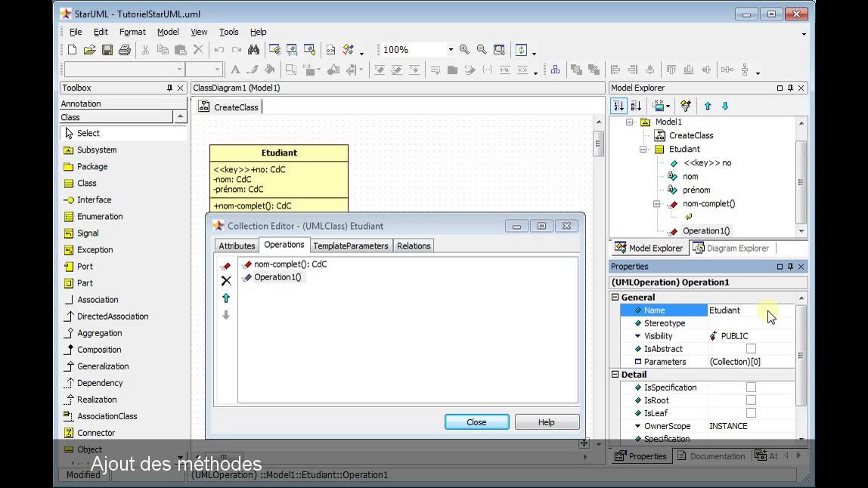Click the Zoom In magnifier icon
This screenshot has width=868, height=488.
click(464, 50)
